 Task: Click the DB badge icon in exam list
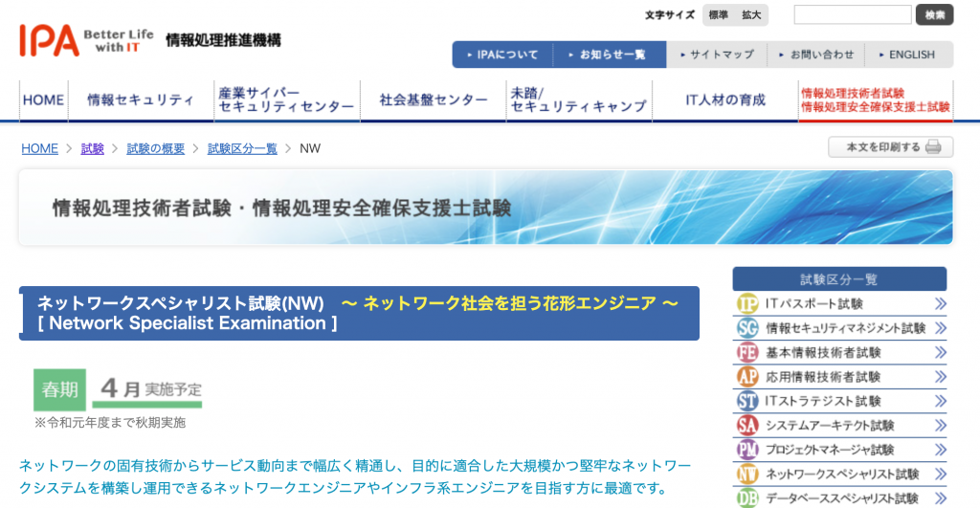coord(747,498)
